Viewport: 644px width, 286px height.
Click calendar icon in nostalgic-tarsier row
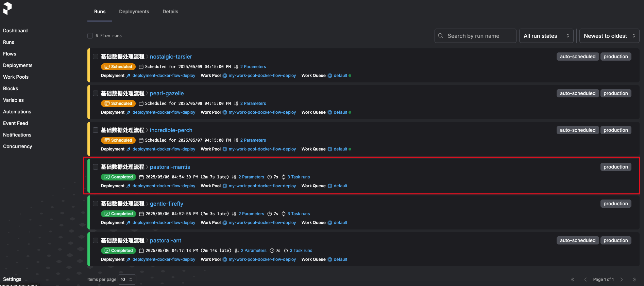pos(141,67)
